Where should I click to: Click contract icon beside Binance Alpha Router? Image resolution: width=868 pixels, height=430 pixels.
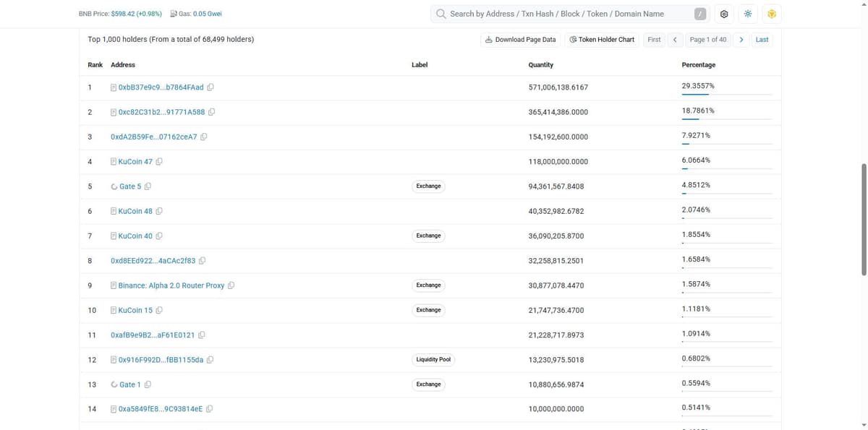[x=114, y=285]
